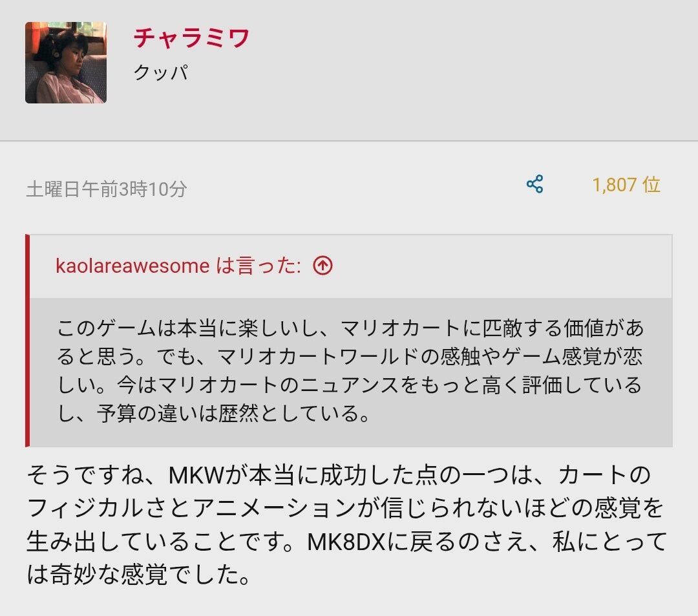
Task: Select quote line starting このゲームは本当に楽しいし
Action: pyautogui.click(x=351, y=328)
